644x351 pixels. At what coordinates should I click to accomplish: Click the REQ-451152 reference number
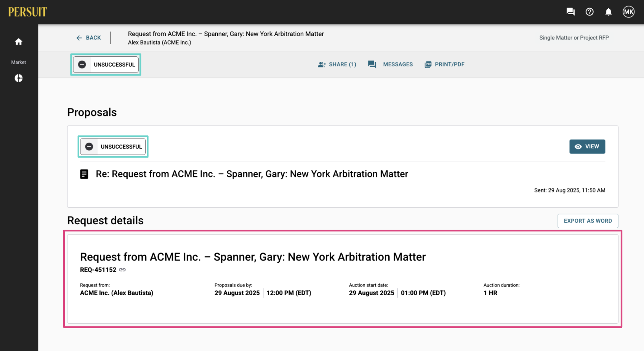[98, 270]
